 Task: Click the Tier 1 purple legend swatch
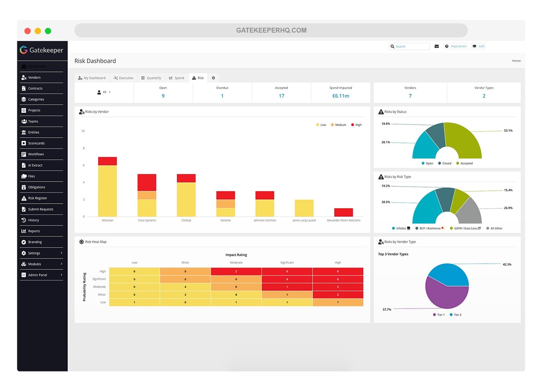point(434,315)
